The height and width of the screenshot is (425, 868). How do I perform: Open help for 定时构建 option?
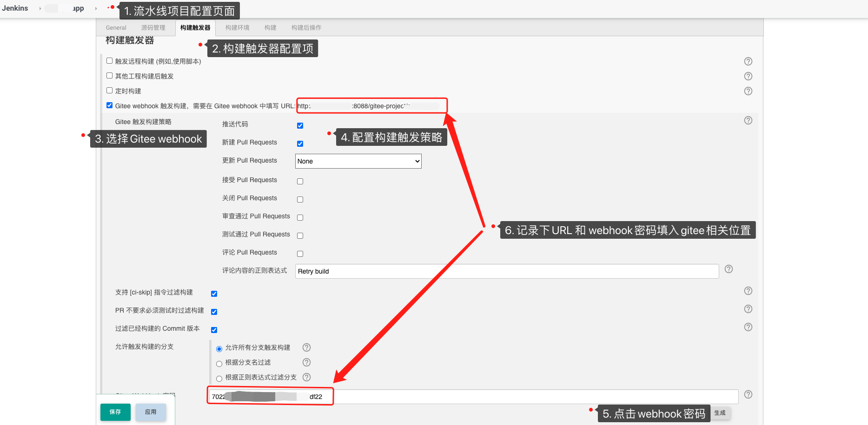[748, 91]
